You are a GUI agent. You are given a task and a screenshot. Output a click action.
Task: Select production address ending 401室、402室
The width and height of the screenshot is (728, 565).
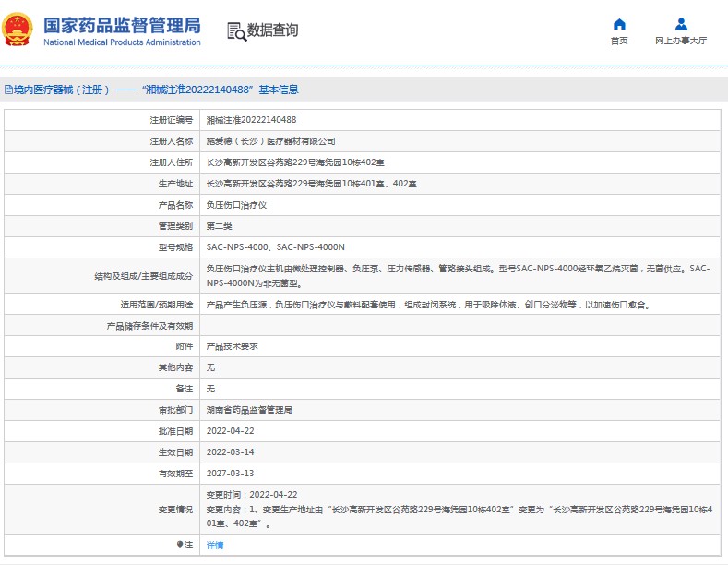point(311,184)
